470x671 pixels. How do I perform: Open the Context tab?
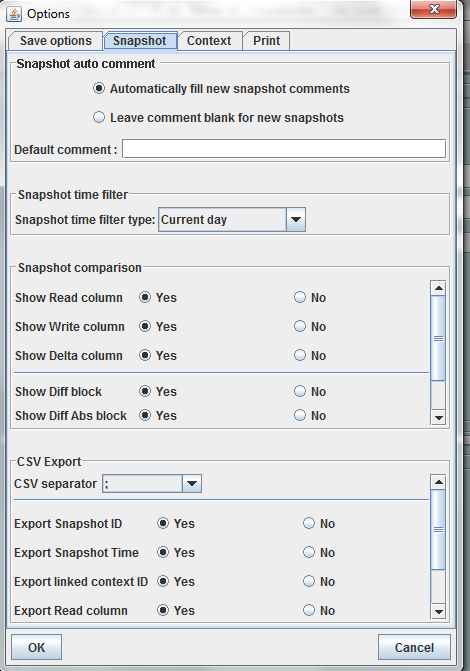209,41
